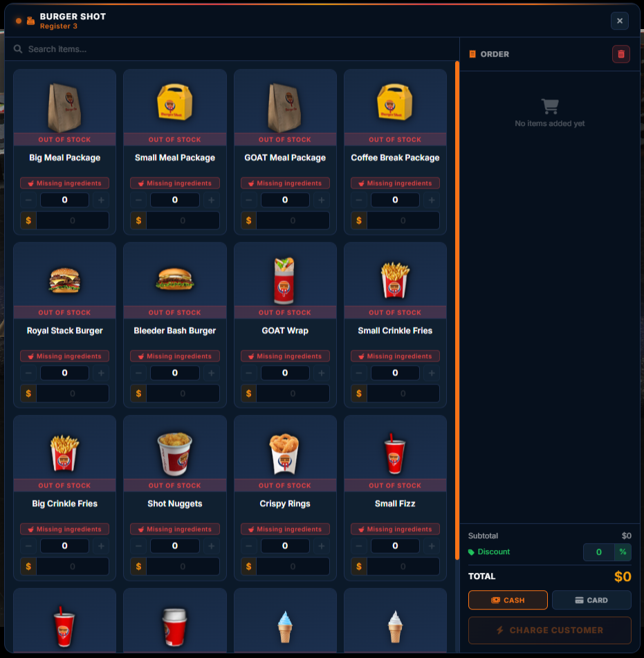This screenshot has height=658, width=644.
Task: Select the Crispy Rings image
Action: 284,454
